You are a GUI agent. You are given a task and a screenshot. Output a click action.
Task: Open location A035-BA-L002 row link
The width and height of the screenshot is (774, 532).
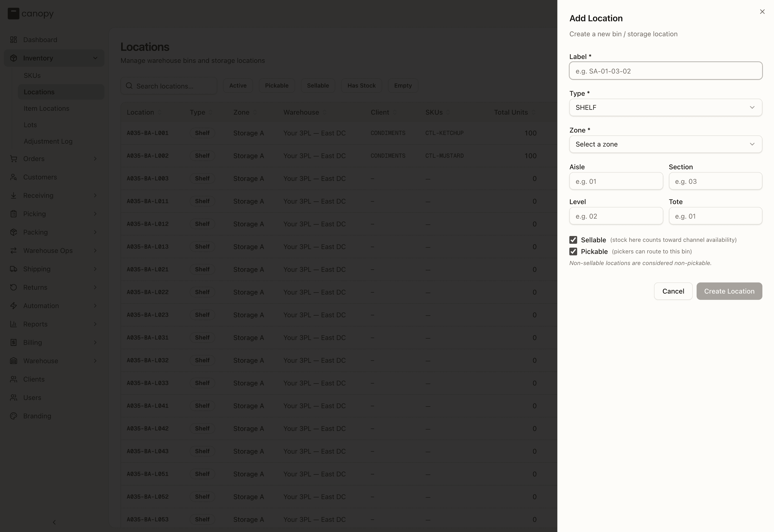point(147,156)
